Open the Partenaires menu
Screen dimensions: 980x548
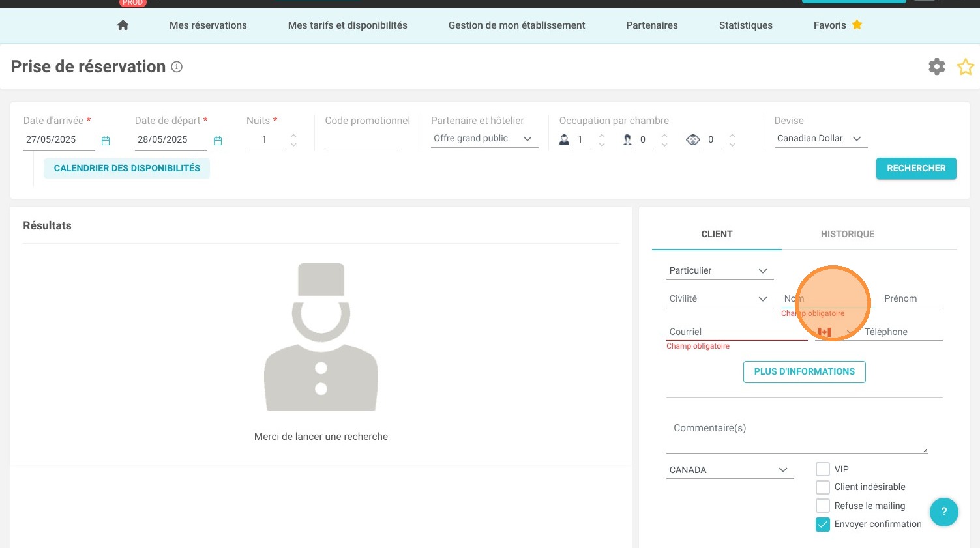[652, 25]
